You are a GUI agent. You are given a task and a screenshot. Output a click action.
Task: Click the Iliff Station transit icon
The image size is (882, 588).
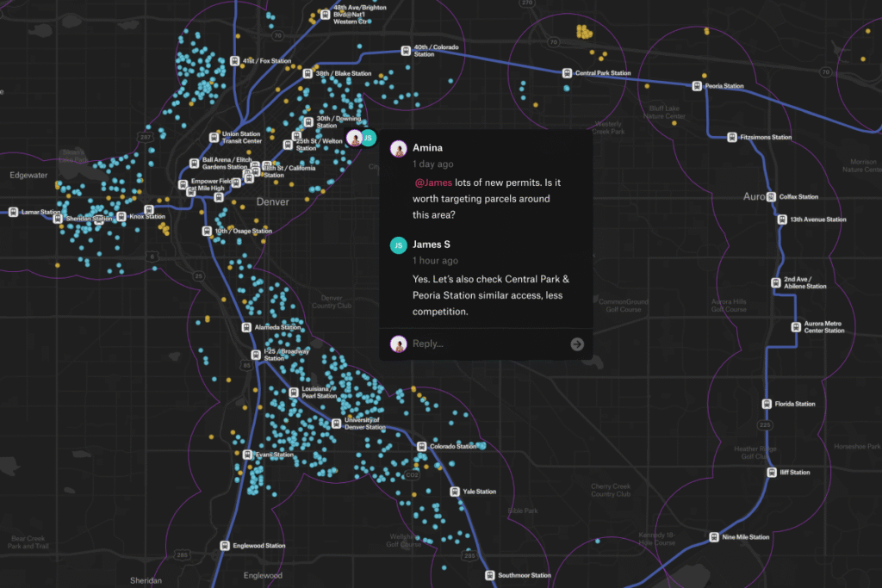tap(772, 472)
